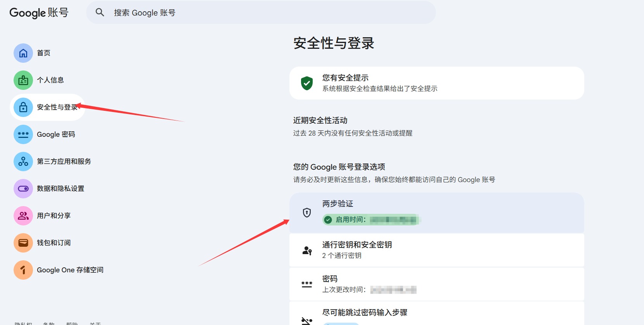The width and height of the screenshot is (644, 325).
Task: Open the wallet and subscriptions card icon
Action: point(23,243)
